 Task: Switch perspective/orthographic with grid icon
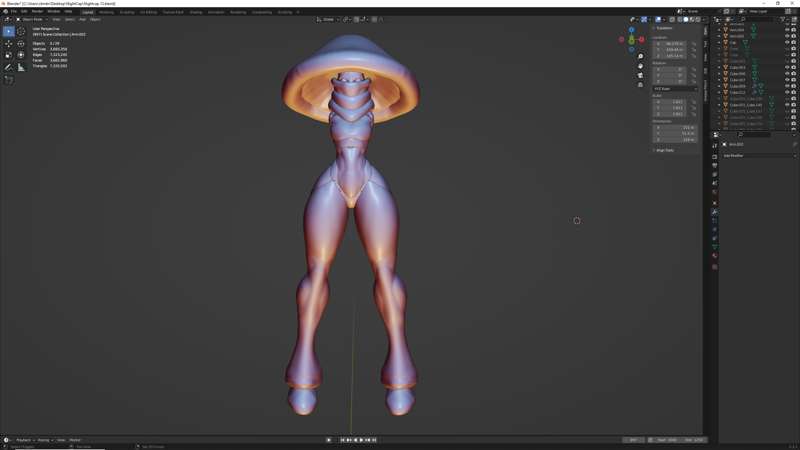click(640, 85)
